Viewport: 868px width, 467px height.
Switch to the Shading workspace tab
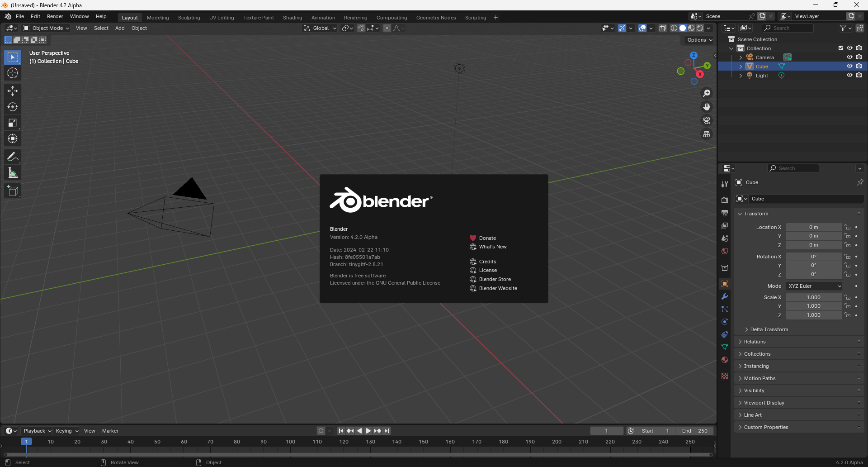[292, 18]
